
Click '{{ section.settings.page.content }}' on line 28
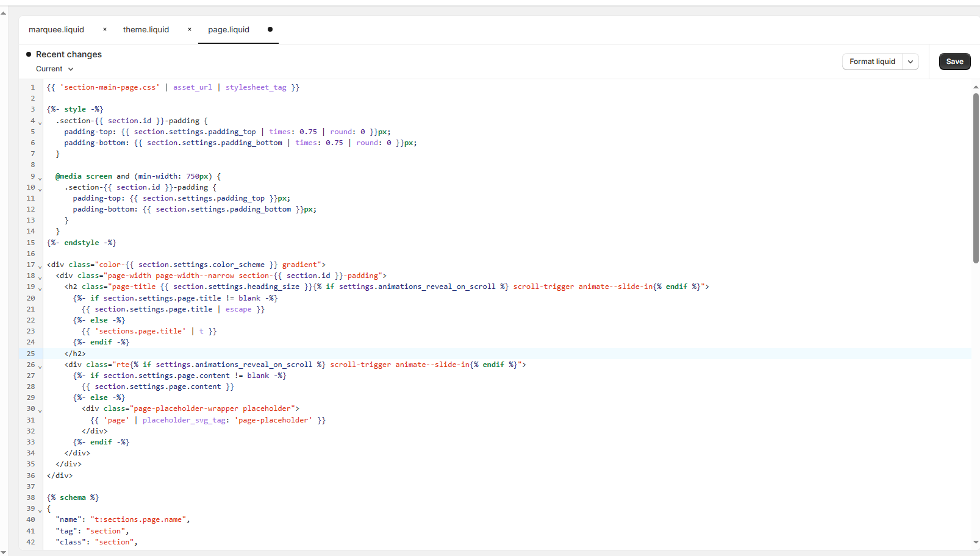(158, 387)
